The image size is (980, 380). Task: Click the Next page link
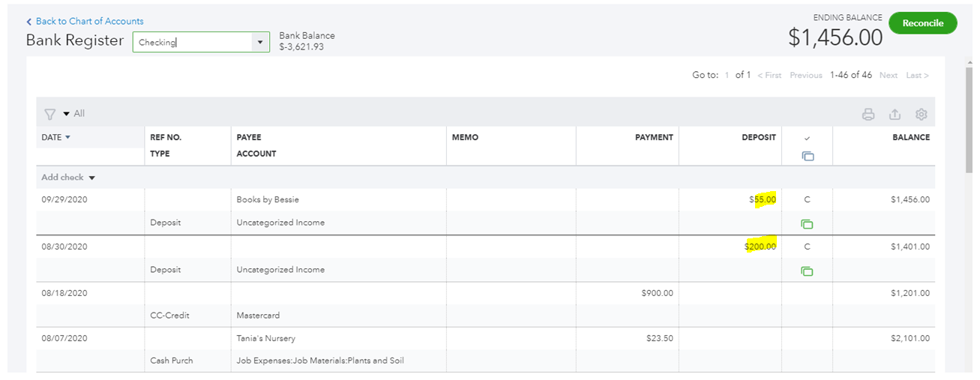point(889,76)
